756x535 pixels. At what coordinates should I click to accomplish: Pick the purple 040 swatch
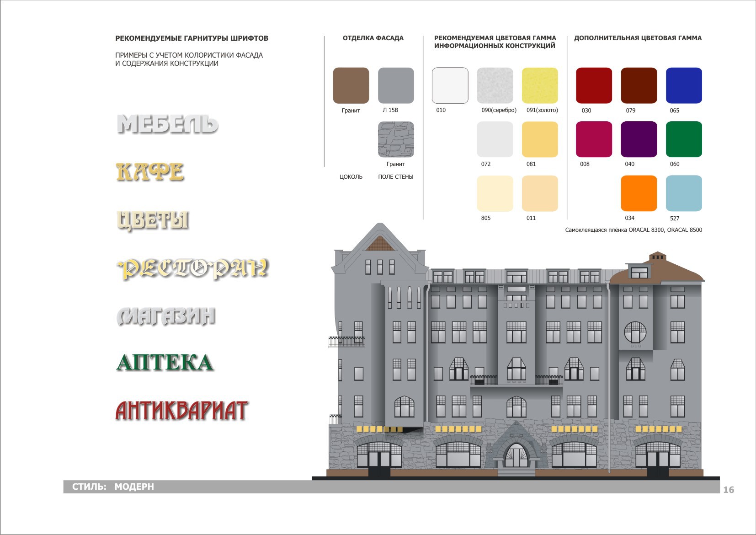click(639, 139)
